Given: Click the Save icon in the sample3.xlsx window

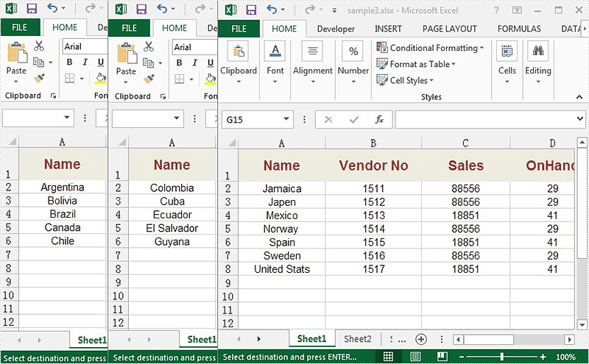Looking at the screenshot, I should point(251,10).
